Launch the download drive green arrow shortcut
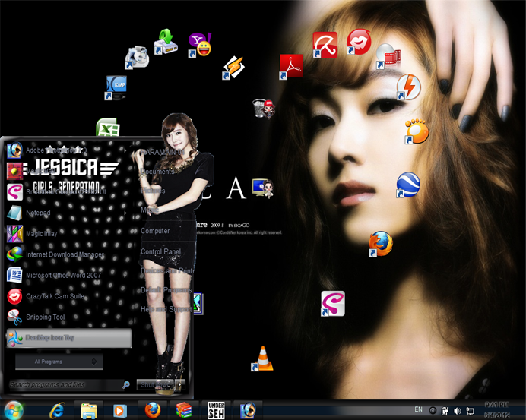526x420 pixels. pyautogui.click(x=166, y=42)
